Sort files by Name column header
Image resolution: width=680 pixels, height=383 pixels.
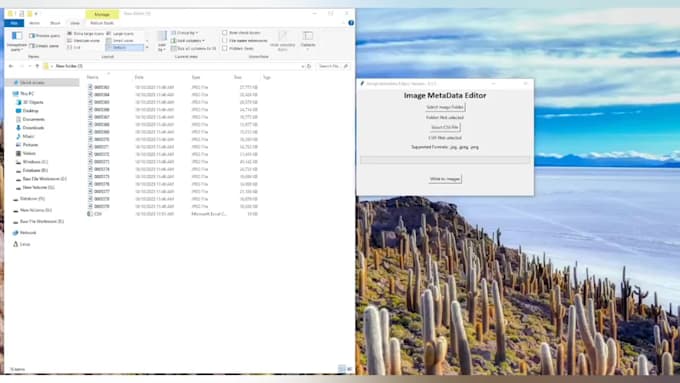point(93,77)
